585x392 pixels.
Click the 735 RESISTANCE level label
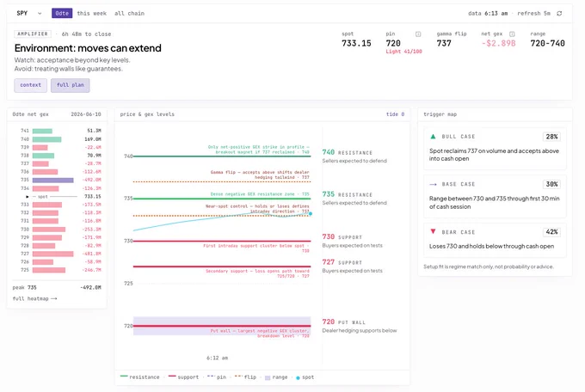coord(347,194)
